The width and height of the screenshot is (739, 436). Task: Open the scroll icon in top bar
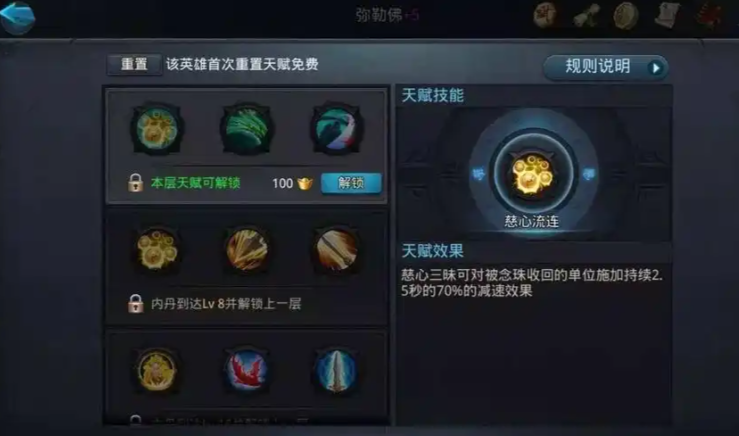click(x=667, y=15)
